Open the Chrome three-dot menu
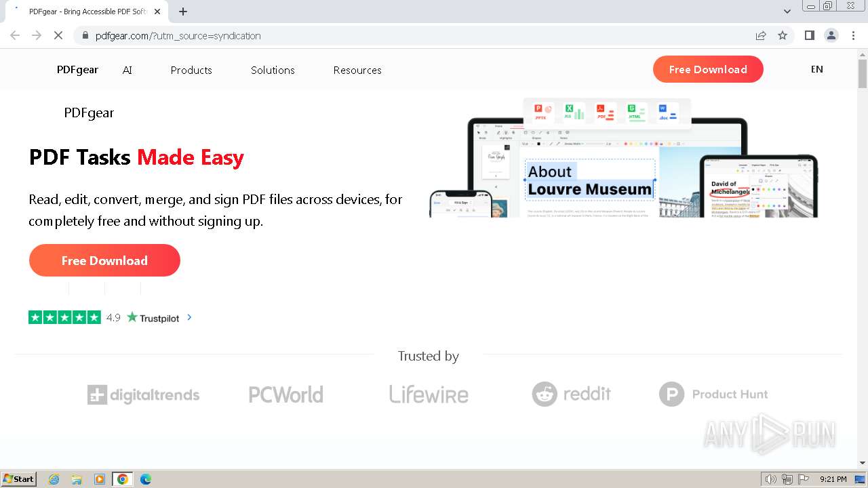The image size is (868, 488). pyautogui.click(x=853, y=35)
